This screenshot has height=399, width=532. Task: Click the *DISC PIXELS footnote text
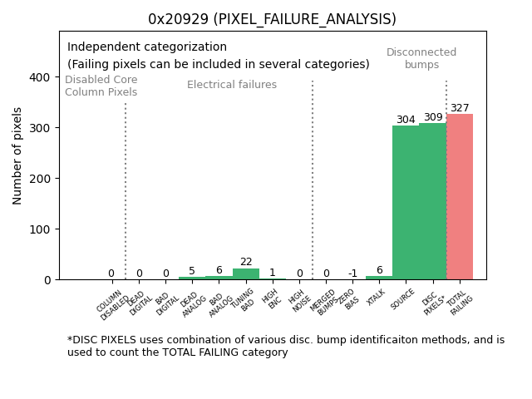pos(285,346)
